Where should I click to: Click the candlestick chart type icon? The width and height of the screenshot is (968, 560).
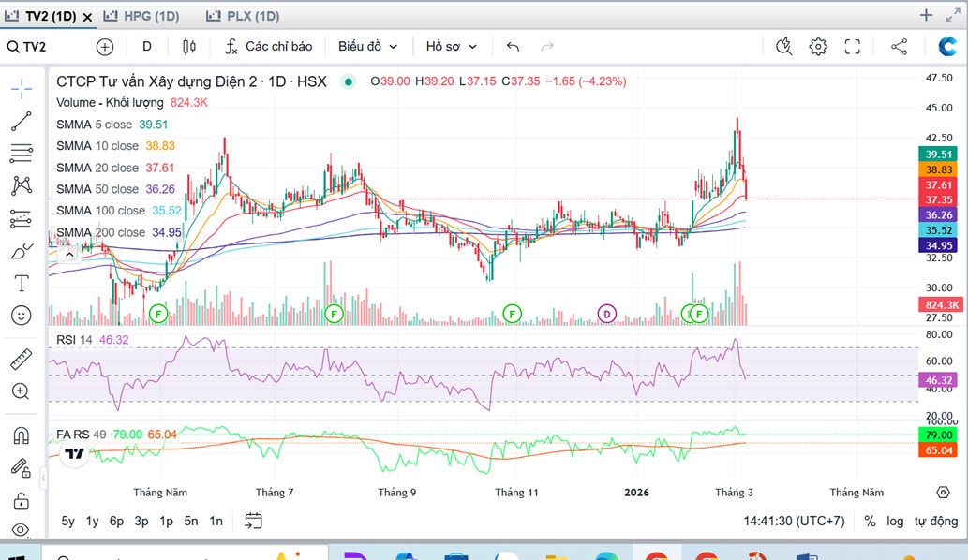tap(189, 47)
